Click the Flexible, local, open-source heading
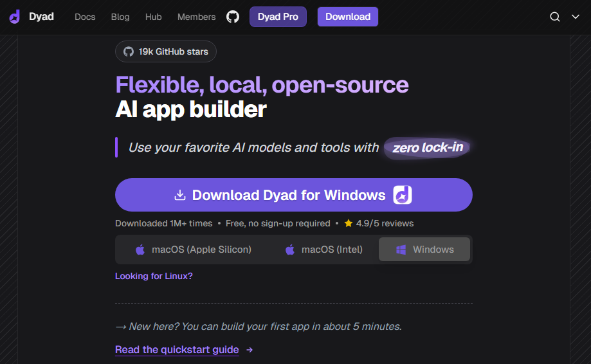Screen dimensions: 591x364 (x=262, y=85)
